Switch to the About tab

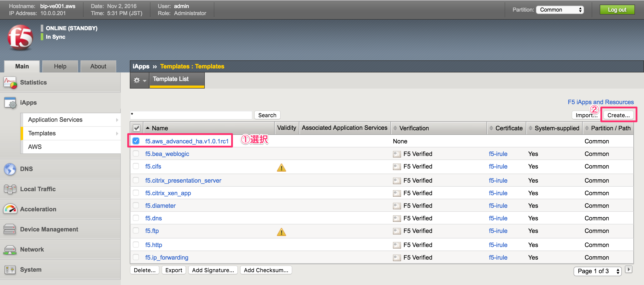click(x=98, y=66)
